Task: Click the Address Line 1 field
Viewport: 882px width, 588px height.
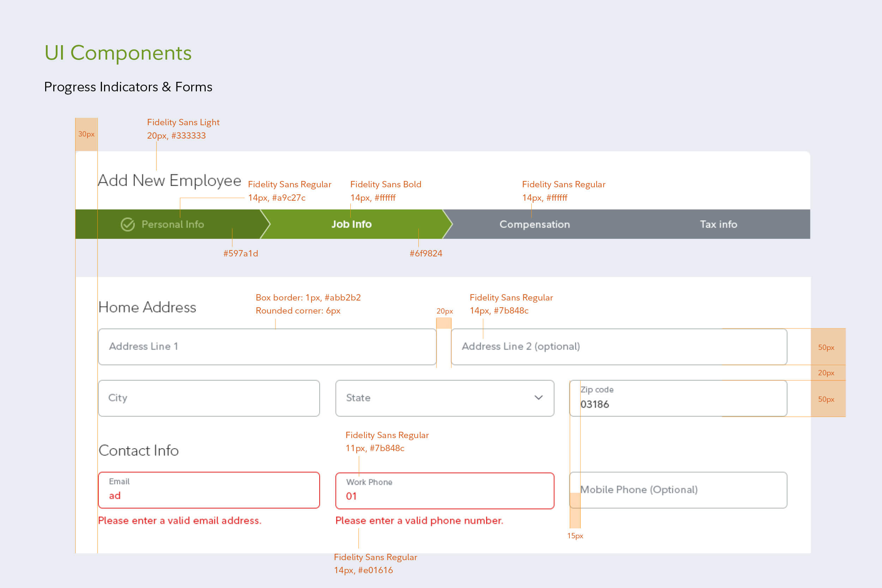Action: [267, 346]
